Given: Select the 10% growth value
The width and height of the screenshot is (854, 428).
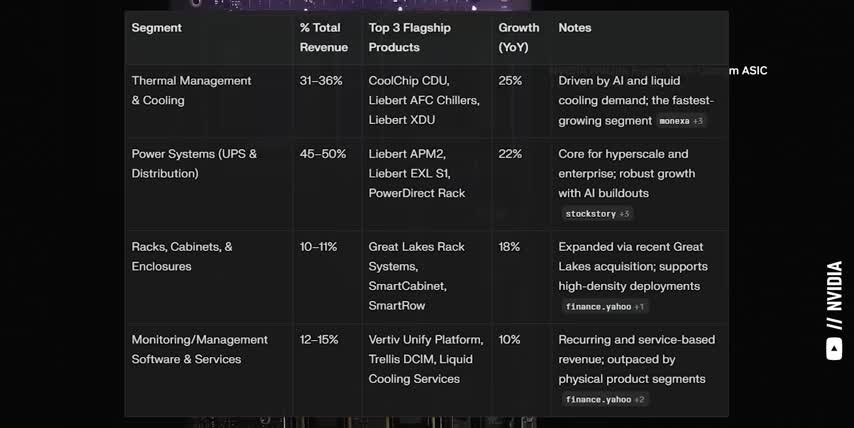Looking at the screenshot, I should [x=509, y=339].
